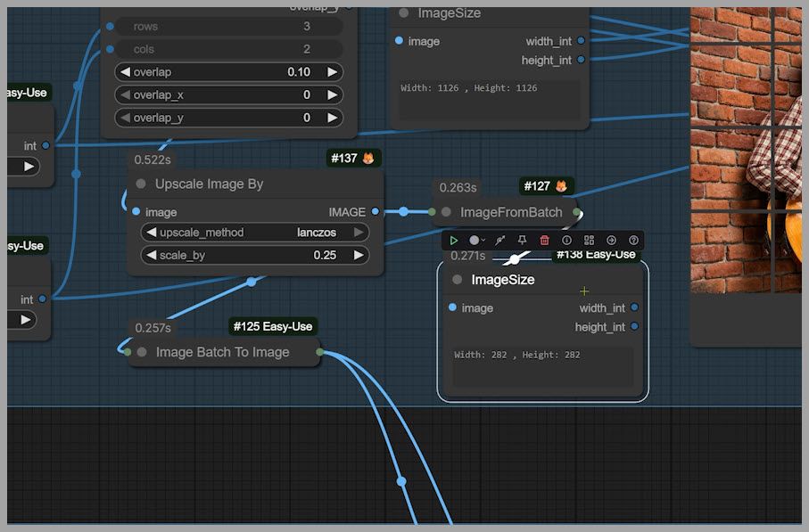Screen dimensions: 809x532
Task: Open the node color dropdown in node toolbar
Action: [477, 241]
